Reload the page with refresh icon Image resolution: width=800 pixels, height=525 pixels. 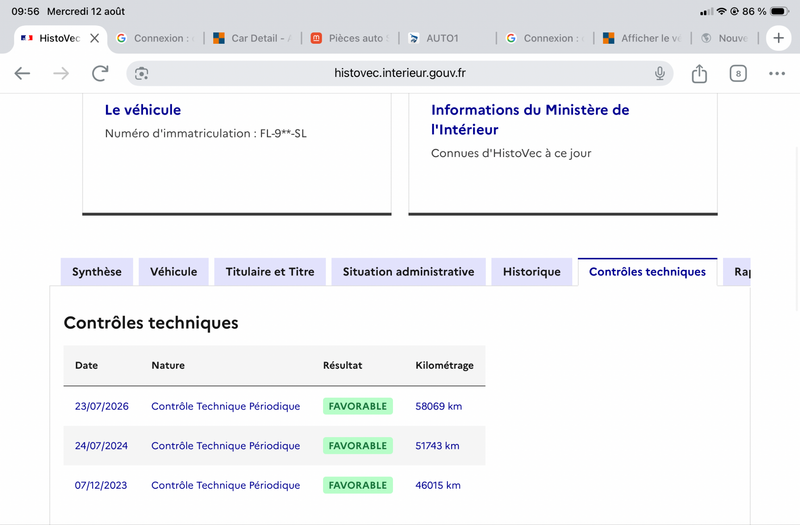(x=101, y=73)
